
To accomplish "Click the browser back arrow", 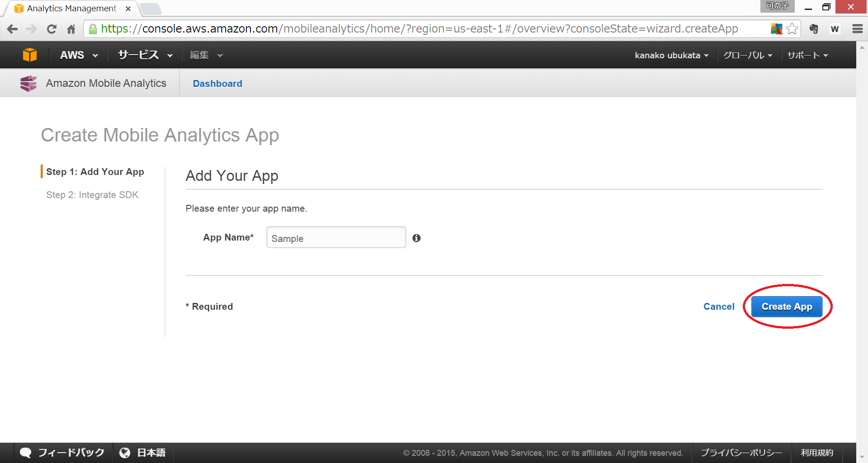I will tap(13, 29).
